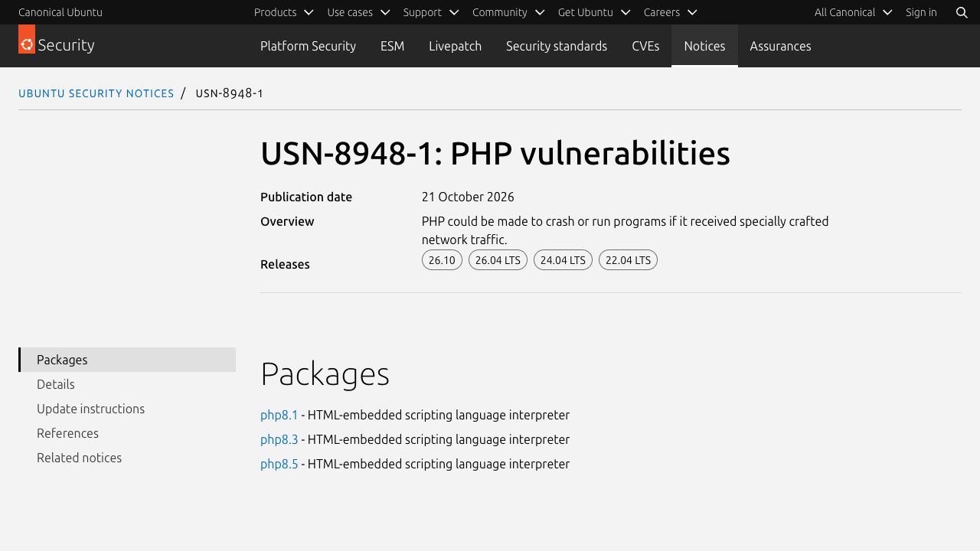Click the Publication date label
This screenshot has width=980, height=551.
click(306, 197)
